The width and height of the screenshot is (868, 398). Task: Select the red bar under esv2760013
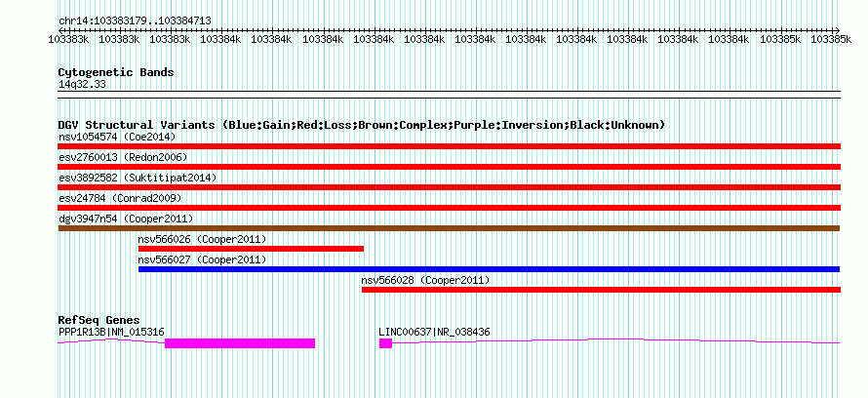(449, 167)
